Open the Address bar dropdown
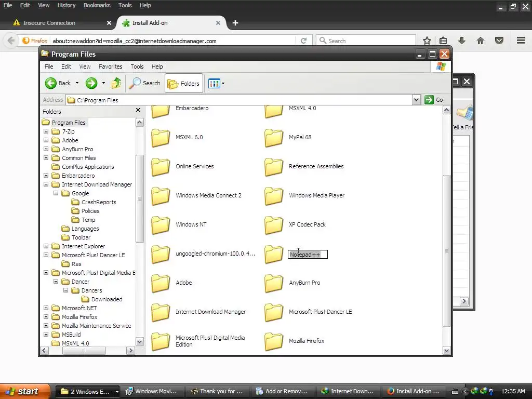 coord(416,100)
